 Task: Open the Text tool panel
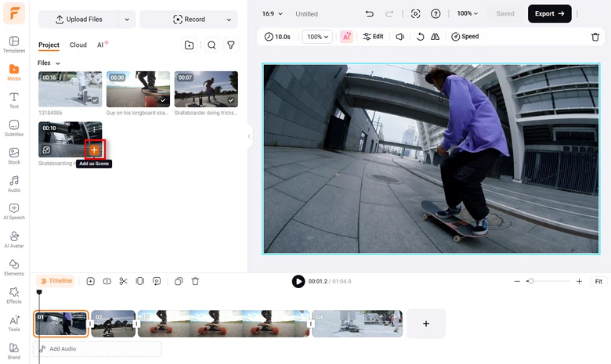tap(14, 100)
